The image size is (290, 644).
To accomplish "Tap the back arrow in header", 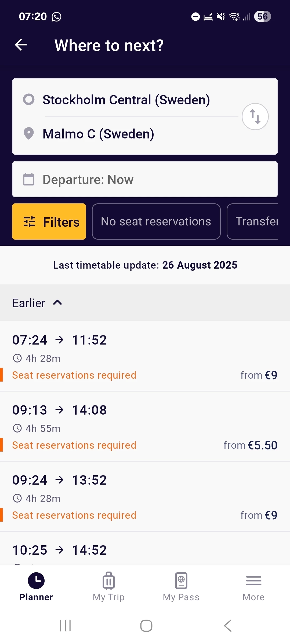I will (x=21, y=45).
